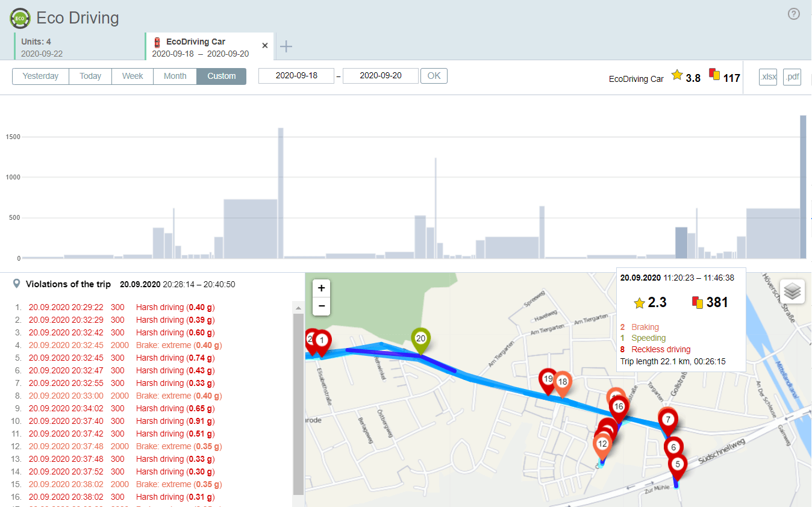812x507 pixels.
Task: Switch to the Units: 4 tab
Action: [78, 47]
